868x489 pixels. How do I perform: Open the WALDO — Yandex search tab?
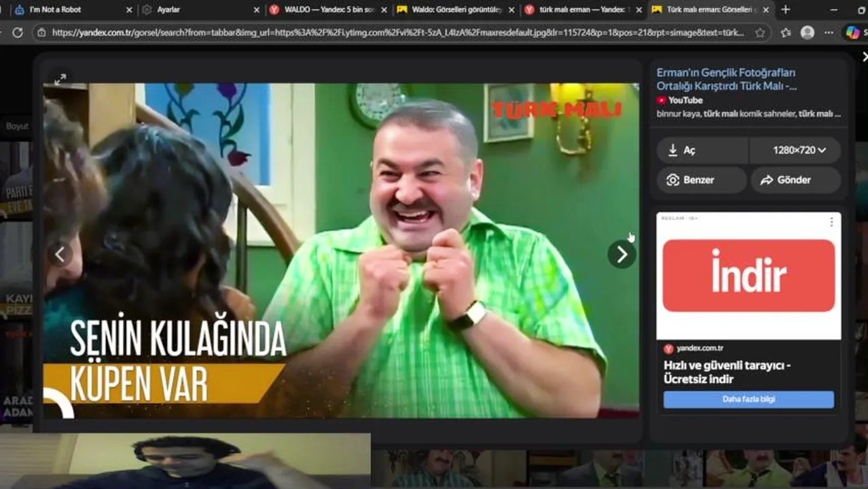[327, 10]
